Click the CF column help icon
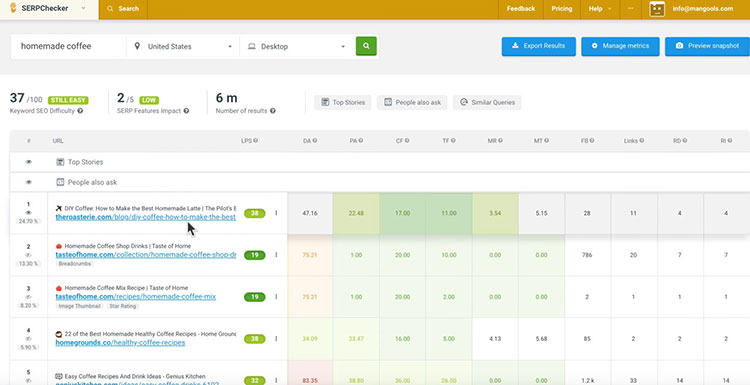 pyautogui.click(x=407, y=141)
